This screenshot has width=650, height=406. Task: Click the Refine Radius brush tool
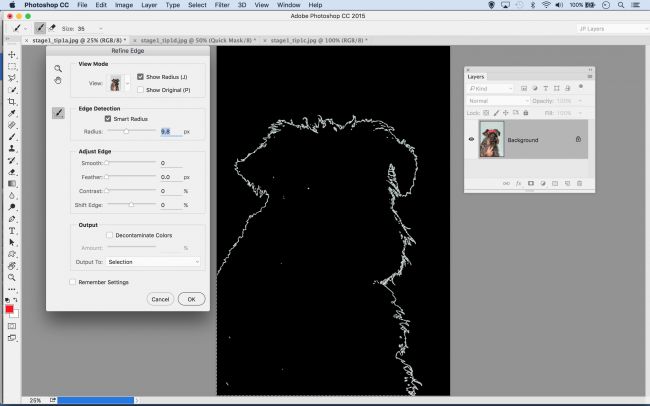tap(59, 113)
